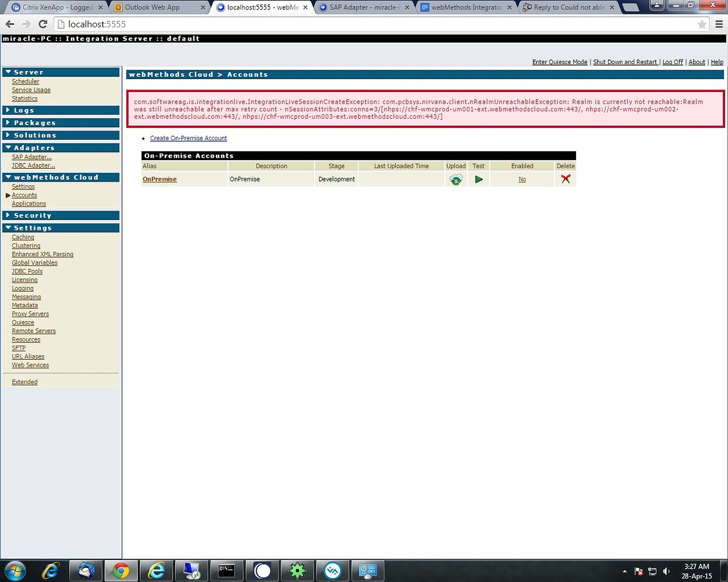Image resolution: width=728 pixels, height=582 pixels.
Task: Show hidden system tray icons
Action: click(625, 572)
